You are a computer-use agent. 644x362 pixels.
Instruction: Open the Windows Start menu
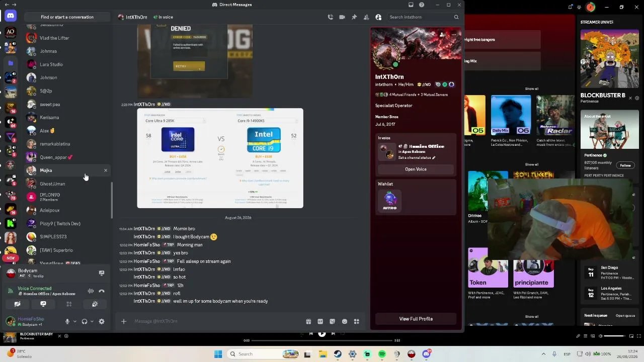pos(218,354)
